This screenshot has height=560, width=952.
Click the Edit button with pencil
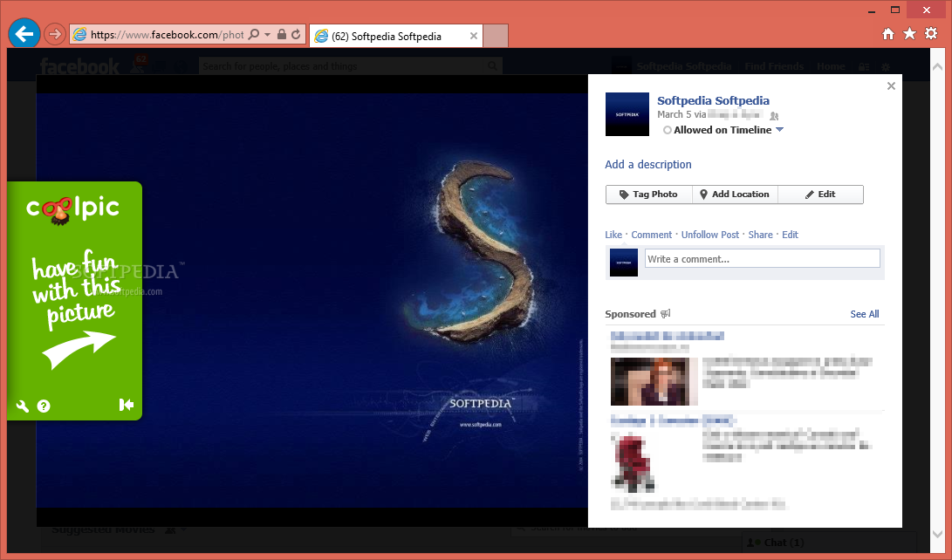click(820, 195)
